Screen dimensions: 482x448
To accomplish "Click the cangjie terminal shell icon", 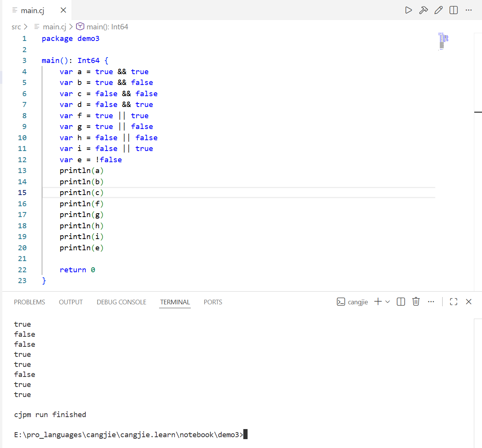I will tap(341, 302).
